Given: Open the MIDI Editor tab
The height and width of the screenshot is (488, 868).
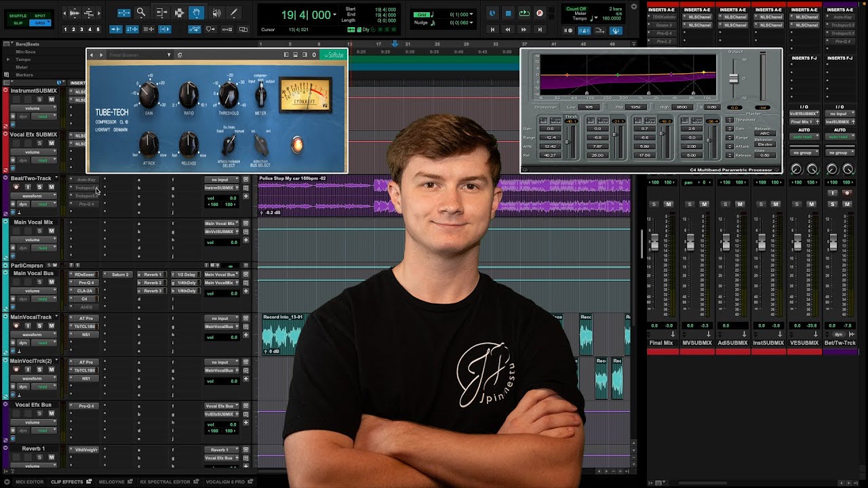Looking at the screenshot, I should 29,482.
